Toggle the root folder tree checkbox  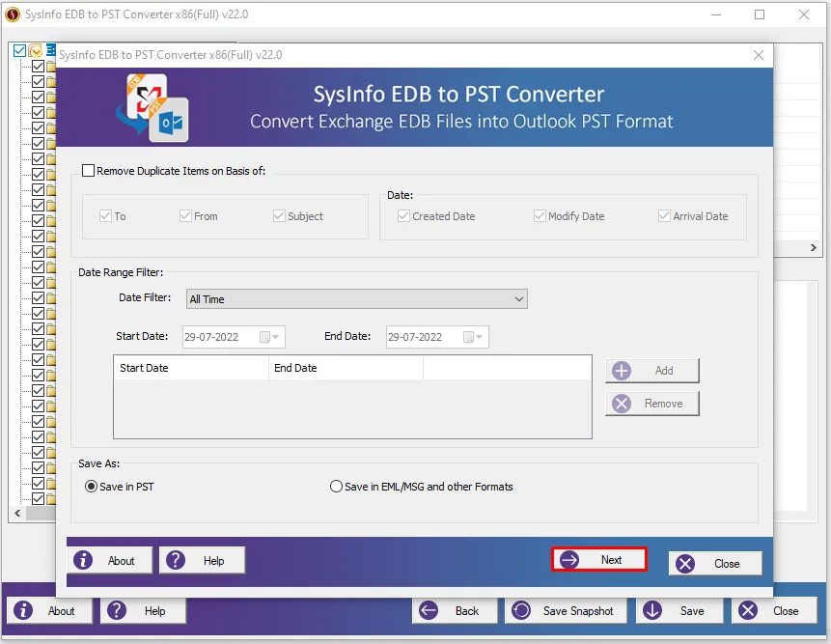point(20,51)
